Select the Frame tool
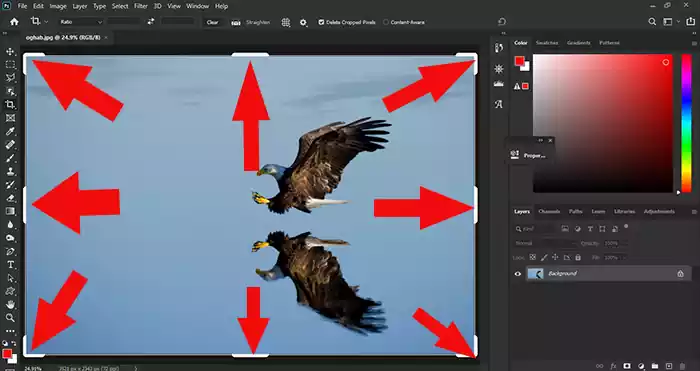700x371 pixels. tap(10, 118)
